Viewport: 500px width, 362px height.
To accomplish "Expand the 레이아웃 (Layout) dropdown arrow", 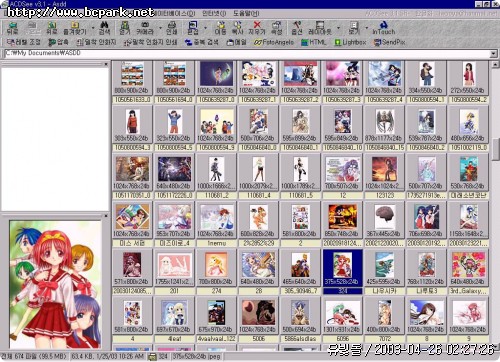I will click(338, 28).
